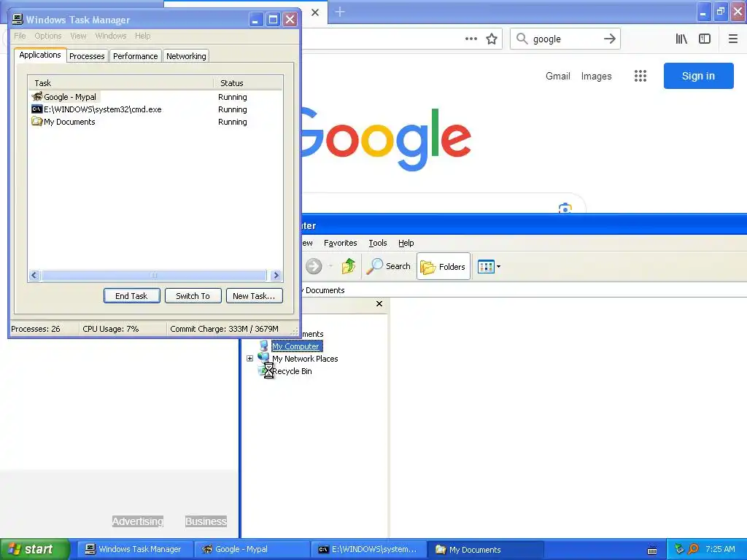
Task: Select the My Documents task in the list
Action: pos(155,122)
